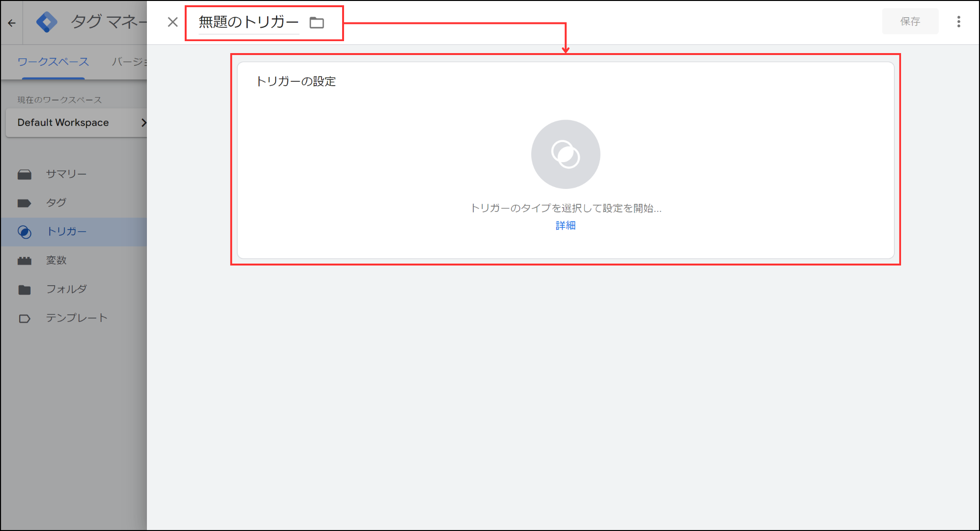
Task: Click the タグ label icon
Action: click(x=24, y=203)
